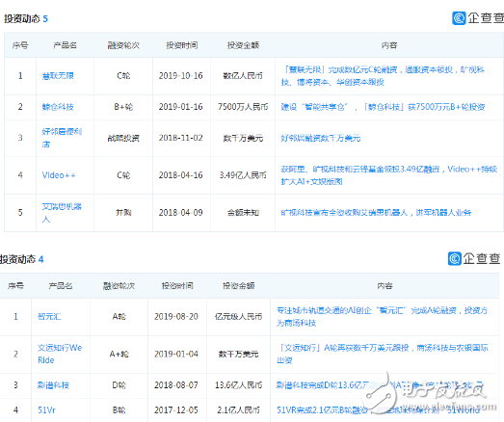Click 投资金额 header in 投资动态 4 table
The width and height of the screenshot is (504, 422).
click(x=238, y=286)
